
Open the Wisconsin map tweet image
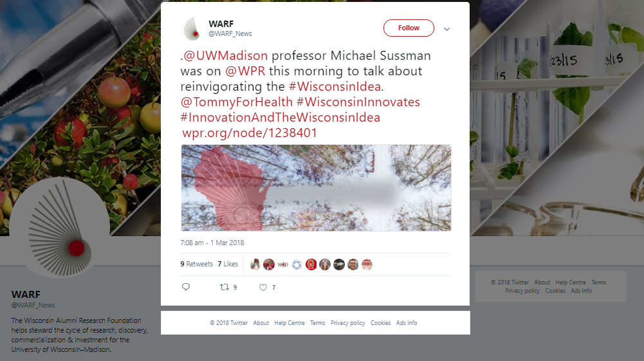coord(316,188)
